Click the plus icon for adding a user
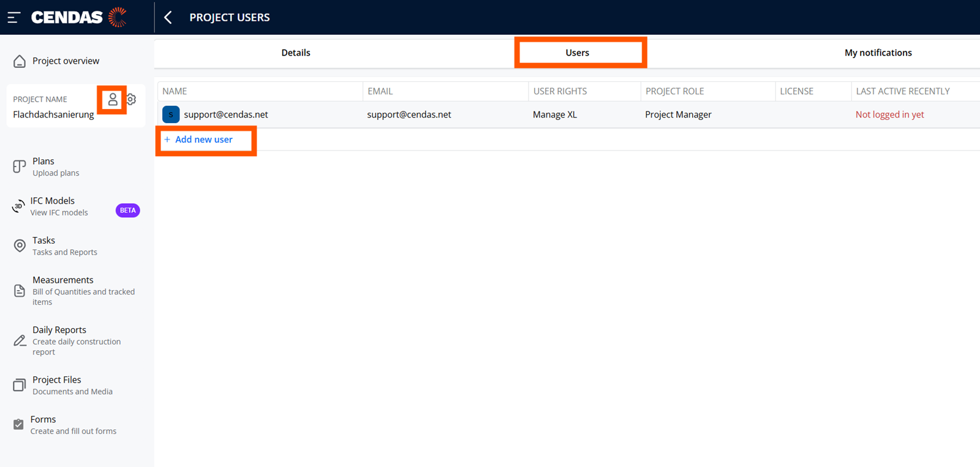 (167, 140)
